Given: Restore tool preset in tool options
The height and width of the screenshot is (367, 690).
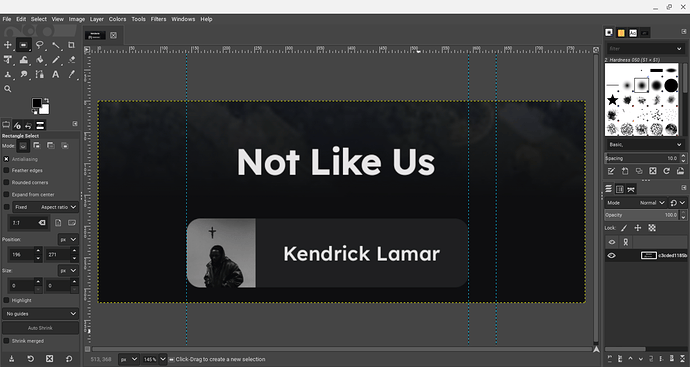Looking at the screenshot, I should pyautogui.click(x=30, y=359).
